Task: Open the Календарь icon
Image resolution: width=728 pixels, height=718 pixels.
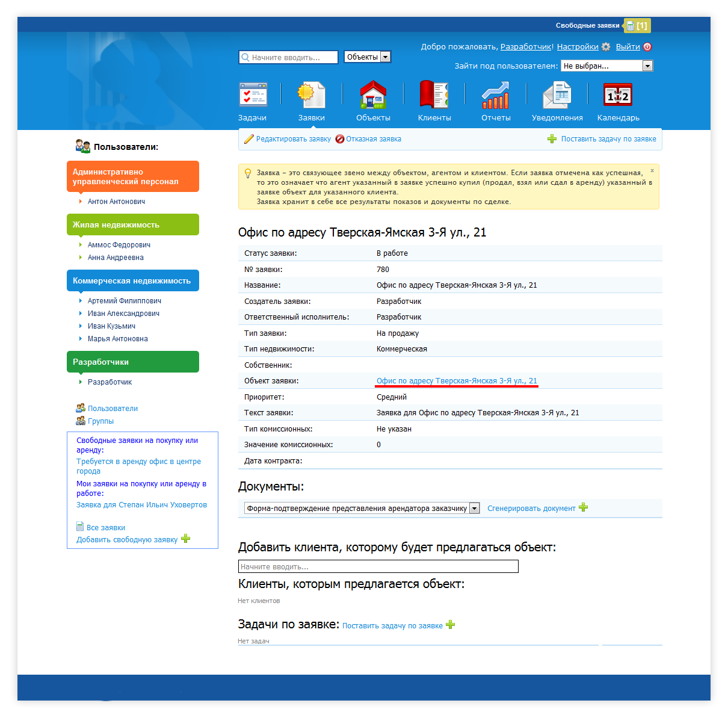Action: coord(618,95)
